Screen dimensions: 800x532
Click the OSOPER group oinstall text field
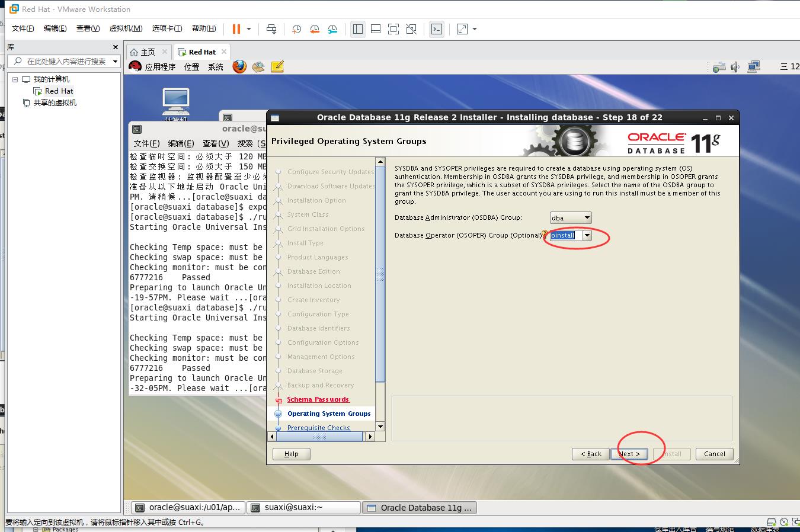tap(566, 235)
